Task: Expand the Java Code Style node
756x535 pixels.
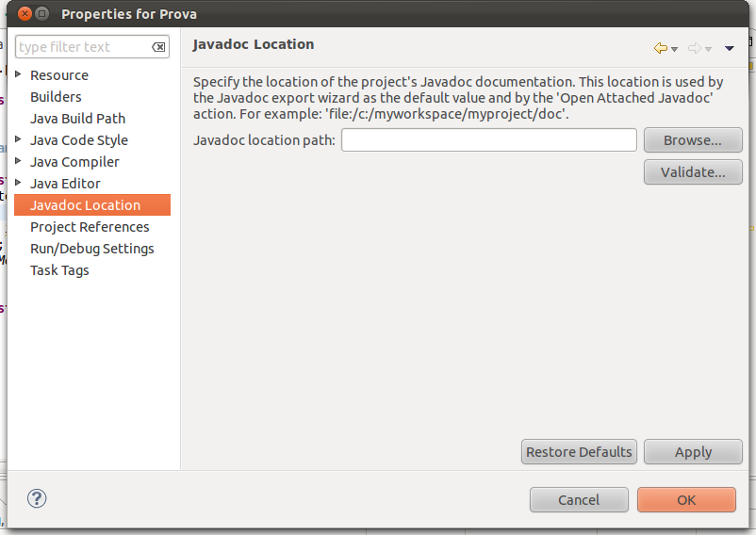Action: pyautogui.click(x=20, y=139)
